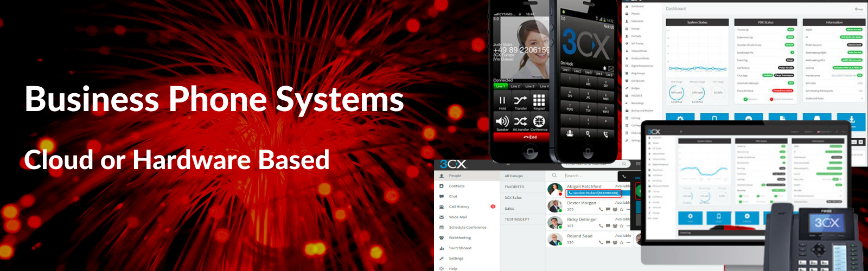The image size is (868, 271).
Task: Open settings gears icon below the dialpad
Action: [588, 134]
